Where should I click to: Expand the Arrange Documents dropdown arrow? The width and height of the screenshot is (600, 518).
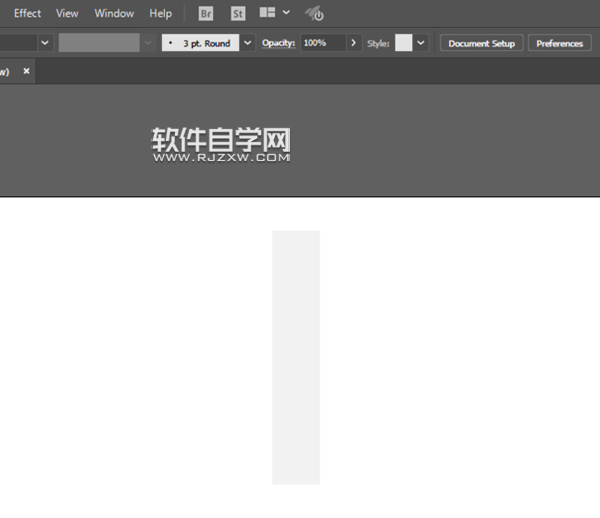tap(286, 13)
